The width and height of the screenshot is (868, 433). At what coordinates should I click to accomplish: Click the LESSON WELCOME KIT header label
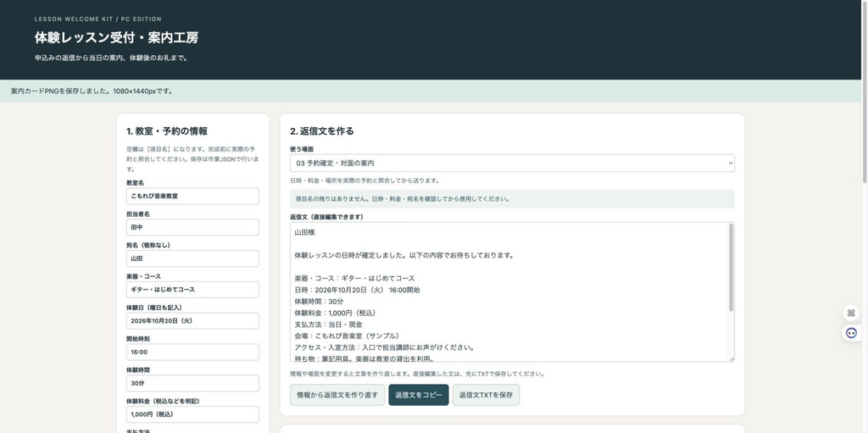pyautogui.click(x=98, y=19)
